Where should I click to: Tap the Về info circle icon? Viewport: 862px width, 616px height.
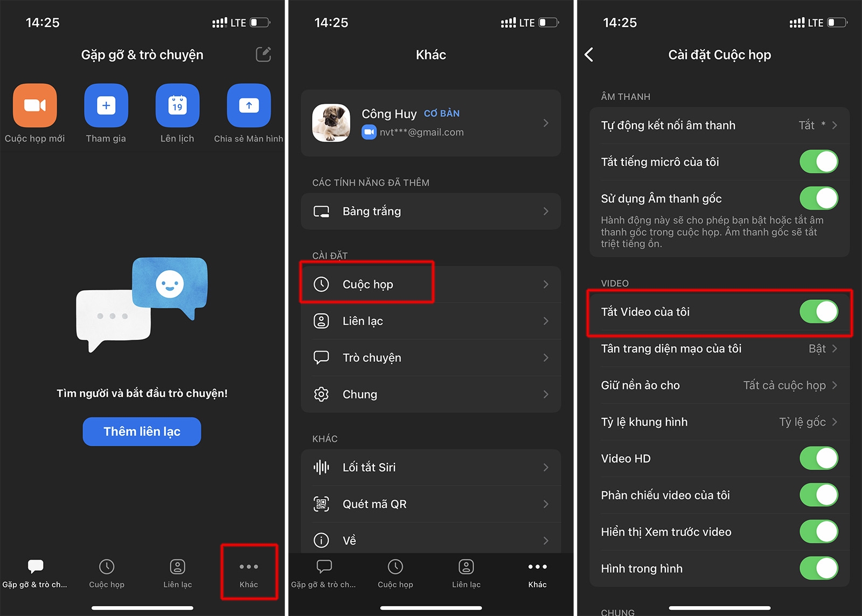321,540
